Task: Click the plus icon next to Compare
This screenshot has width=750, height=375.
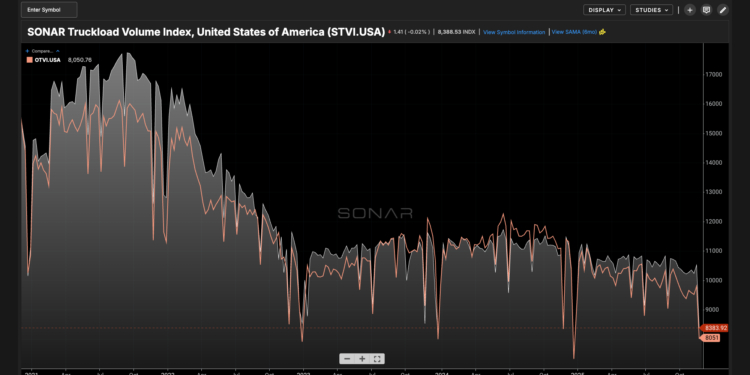Action: 27,51
